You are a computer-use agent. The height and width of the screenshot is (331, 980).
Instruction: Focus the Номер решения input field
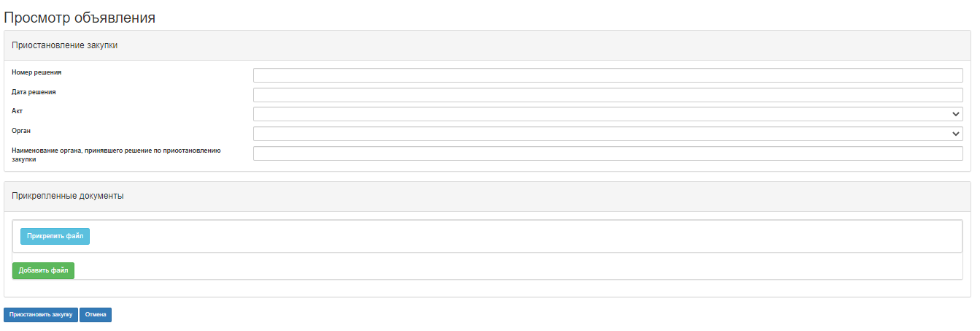click(607, 75)
